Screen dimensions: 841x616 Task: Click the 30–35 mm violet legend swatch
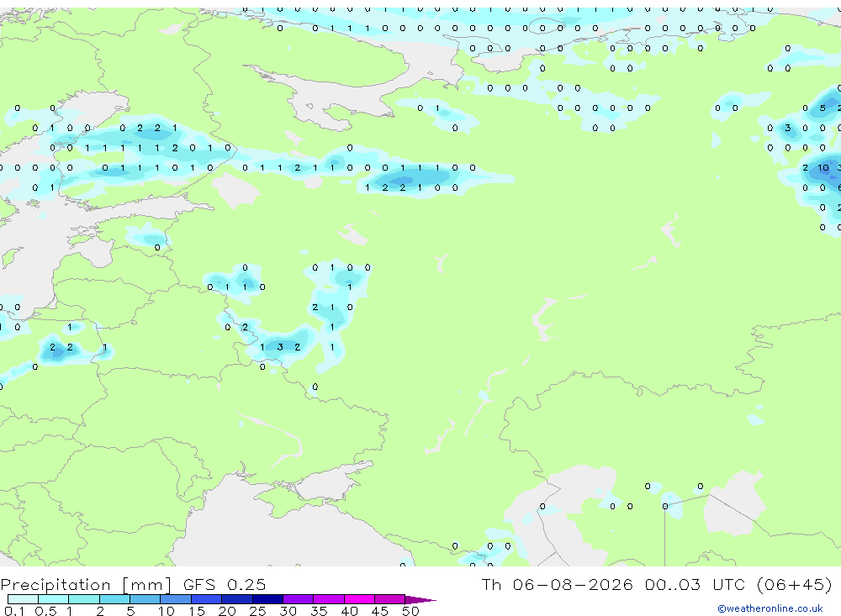pos(299,599)
